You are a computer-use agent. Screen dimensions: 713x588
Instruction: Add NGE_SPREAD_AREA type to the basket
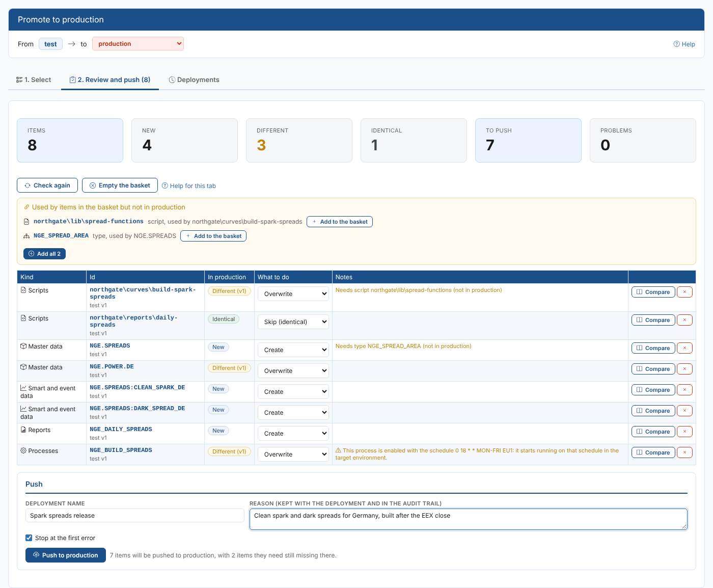pyautogui.click(x=213, y=236)
